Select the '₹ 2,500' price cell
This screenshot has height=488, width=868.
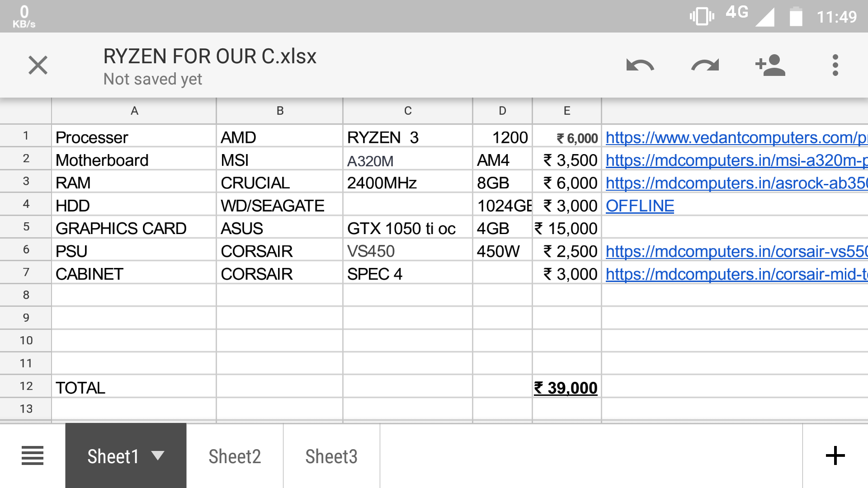click(567, 249)
